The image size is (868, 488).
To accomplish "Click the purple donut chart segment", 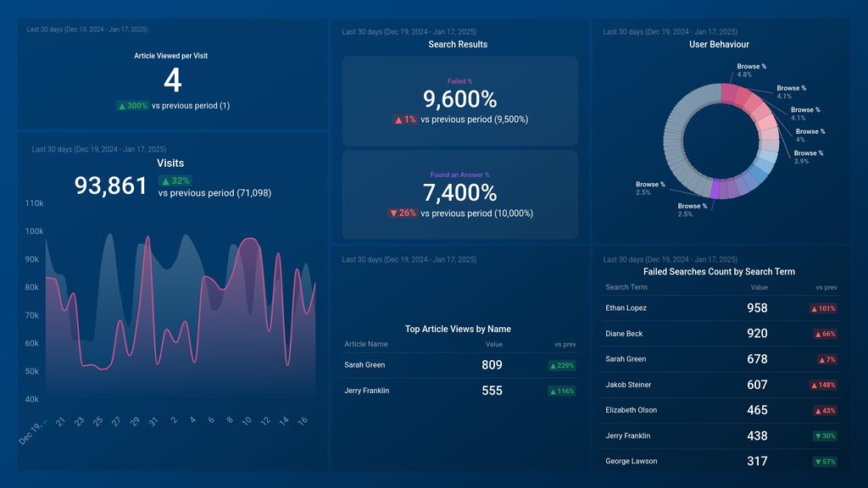I will pos(715,189).
